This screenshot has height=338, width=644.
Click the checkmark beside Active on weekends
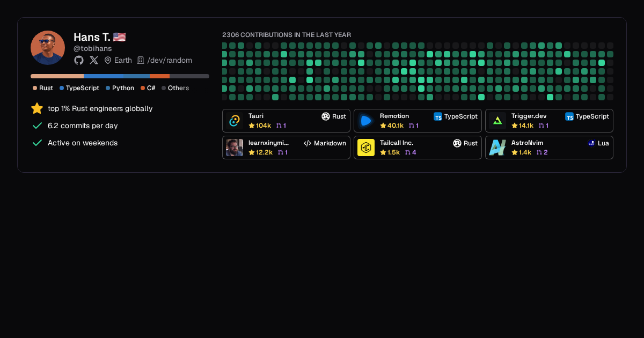coord(37,143)
